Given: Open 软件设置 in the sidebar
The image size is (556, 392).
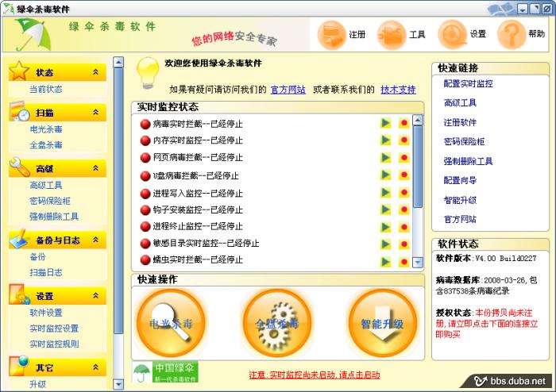Looking at the screenshot, I should click(x=46, y=313).
